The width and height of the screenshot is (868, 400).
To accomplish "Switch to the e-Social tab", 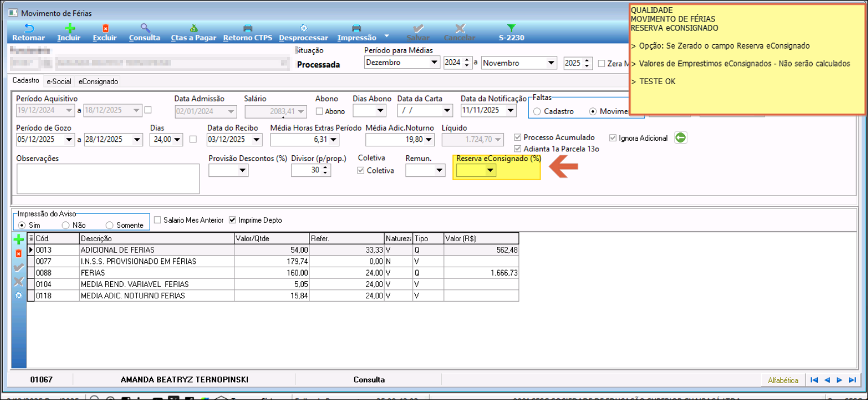I will click(59, 81).
